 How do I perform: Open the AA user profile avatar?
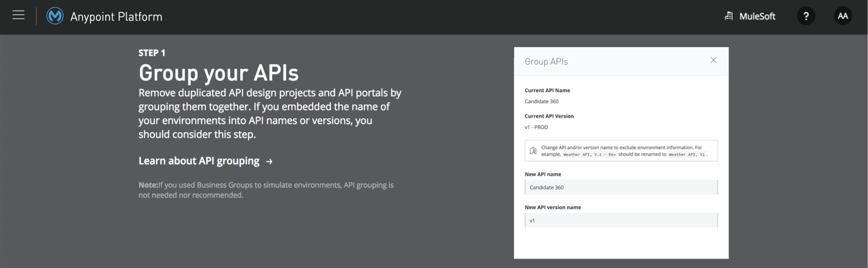coord(843,16)
